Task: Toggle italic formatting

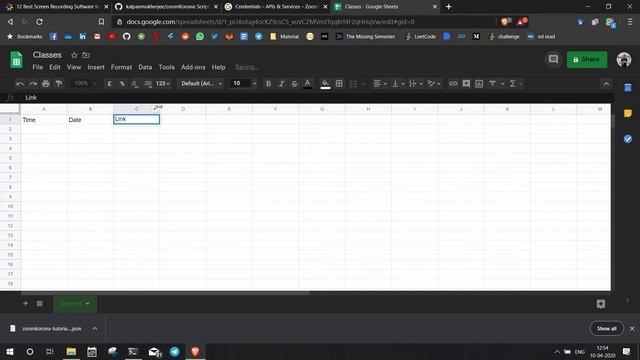Action: tap(281, 84)
